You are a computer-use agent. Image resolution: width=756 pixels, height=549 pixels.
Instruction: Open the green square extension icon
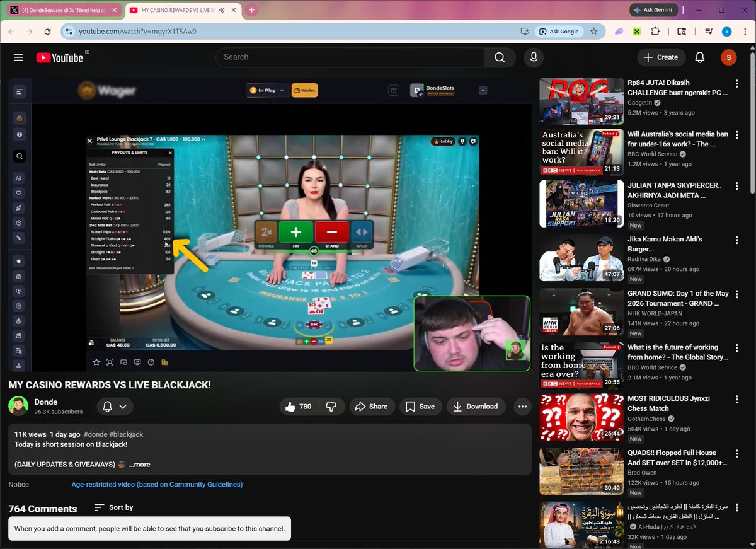tap(637, 32)
